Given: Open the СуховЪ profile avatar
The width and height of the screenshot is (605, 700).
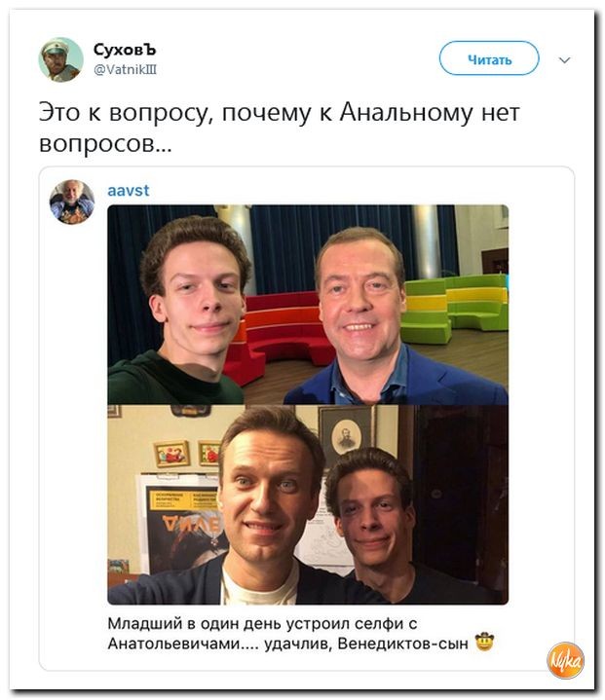Looking at the screenshot, I should tap(60, 59).
